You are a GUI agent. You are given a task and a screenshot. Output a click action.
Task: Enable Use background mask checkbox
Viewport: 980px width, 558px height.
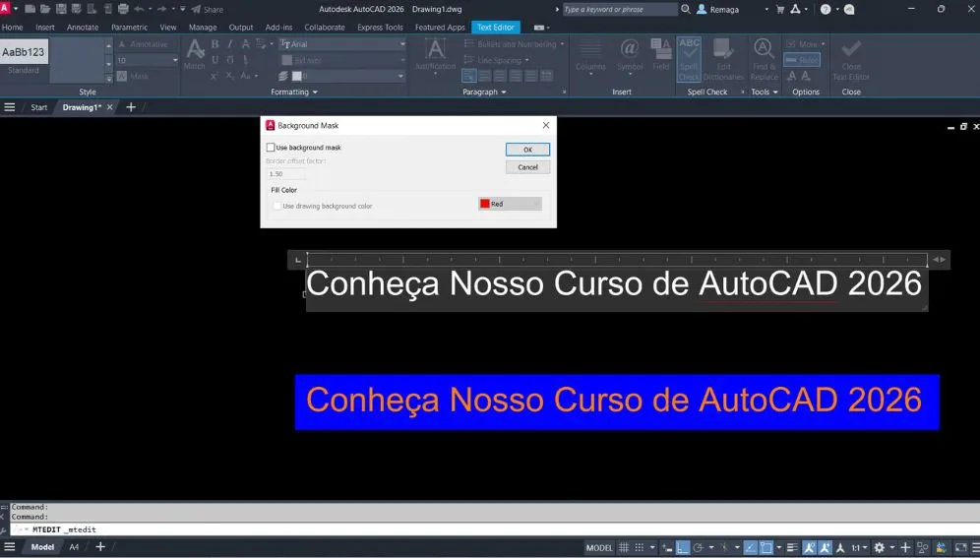click(x=271, y=148)
